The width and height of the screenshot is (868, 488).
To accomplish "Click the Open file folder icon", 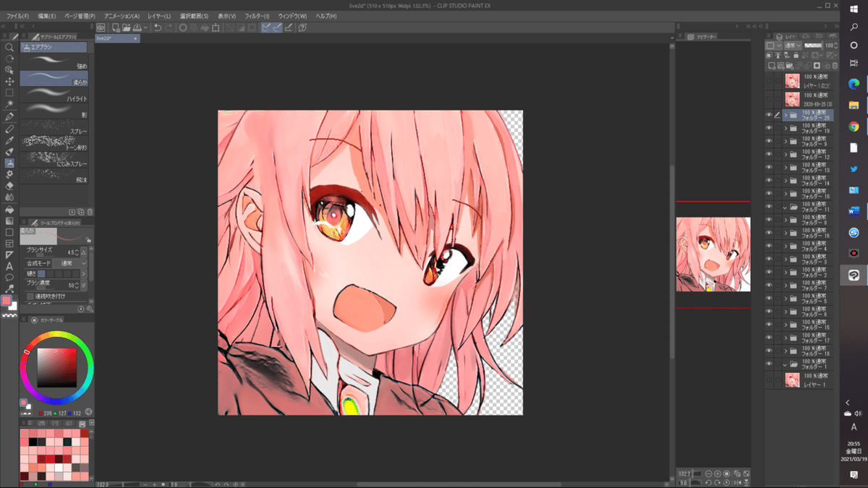I will pyautogui.click(x=127, y=27).
